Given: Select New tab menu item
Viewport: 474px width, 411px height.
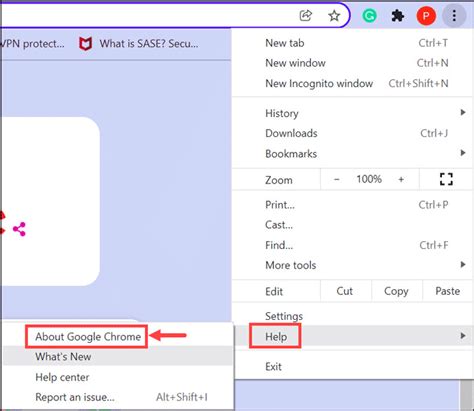Looking at the screenshot, I should (x=352, y=43).
